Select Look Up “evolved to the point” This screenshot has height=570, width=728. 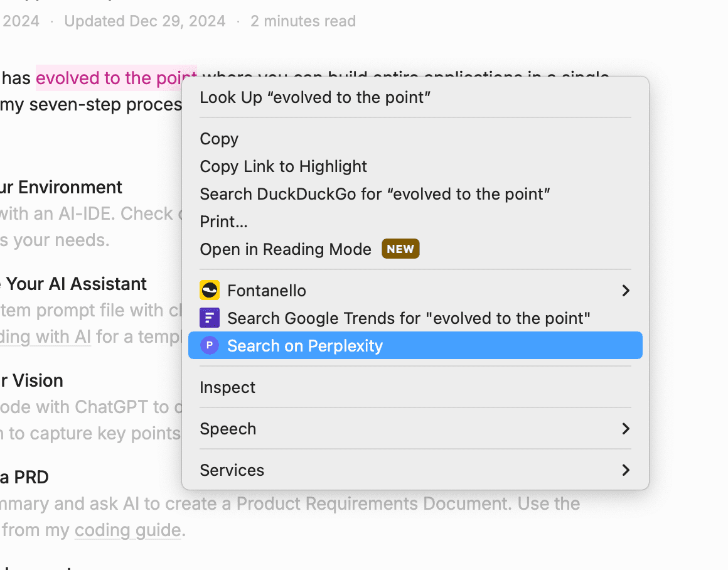(x=315, y=97)
